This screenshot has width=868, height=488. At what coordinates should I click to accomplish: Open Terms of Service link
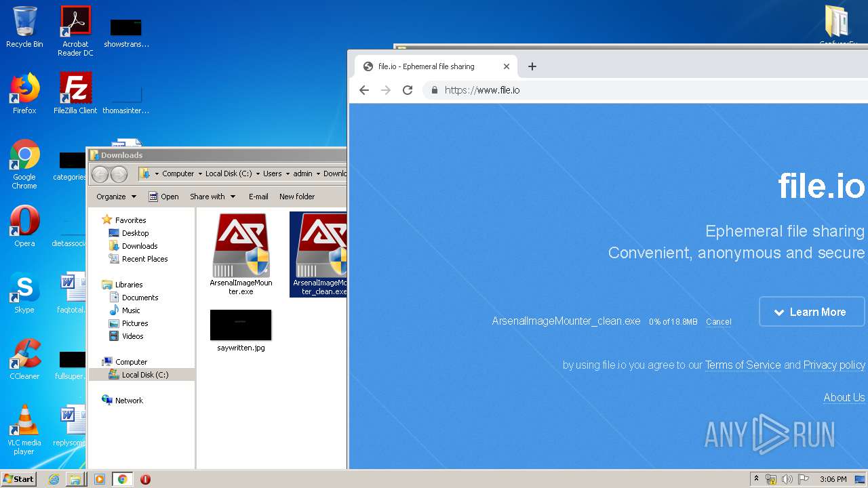pos(743,365)
